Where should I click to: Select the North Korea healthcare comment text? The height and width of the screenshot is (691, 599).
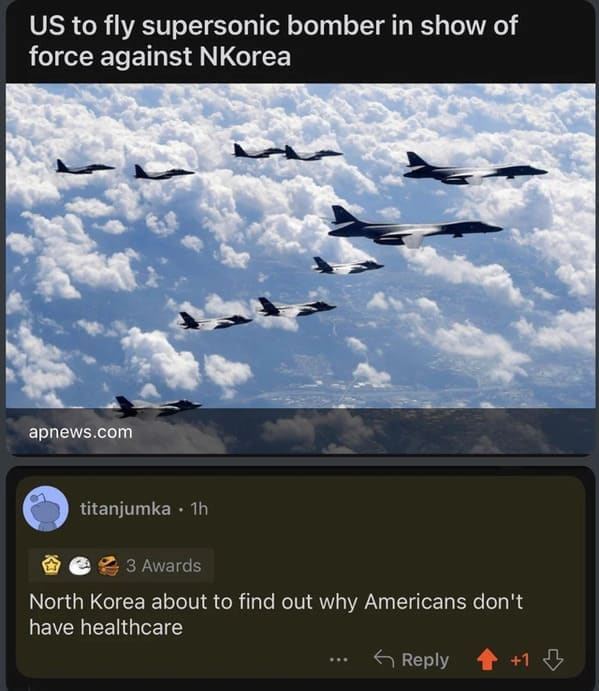(276, 614)
